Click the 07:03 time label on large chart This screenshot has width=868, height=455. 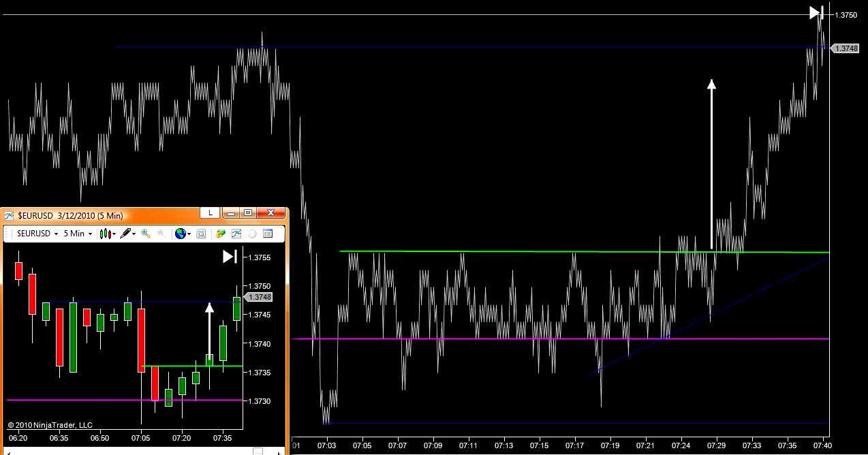(327, 445)
